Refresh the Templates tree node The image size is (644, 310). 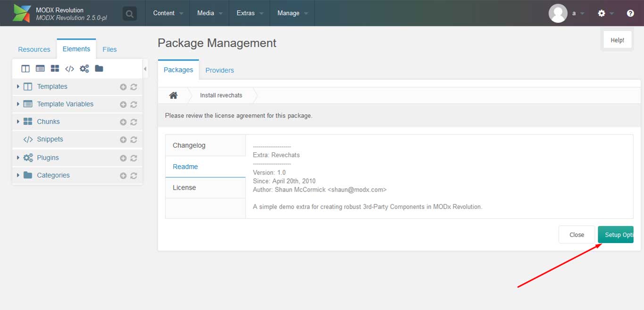tap(134, 87)
